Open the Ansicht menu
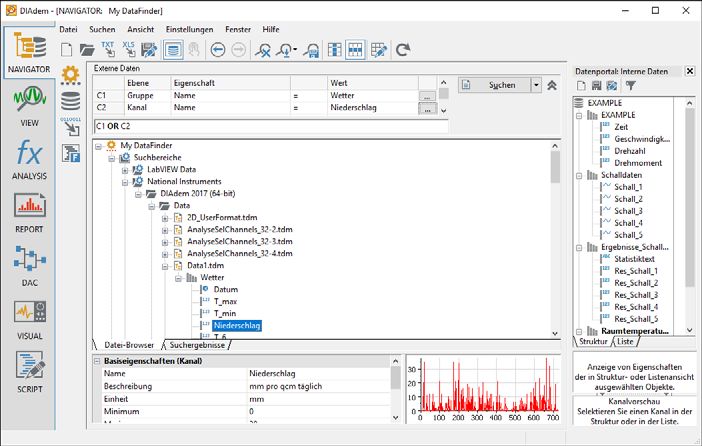The height and width of the screenshot is (446, 702). (140, 29)
